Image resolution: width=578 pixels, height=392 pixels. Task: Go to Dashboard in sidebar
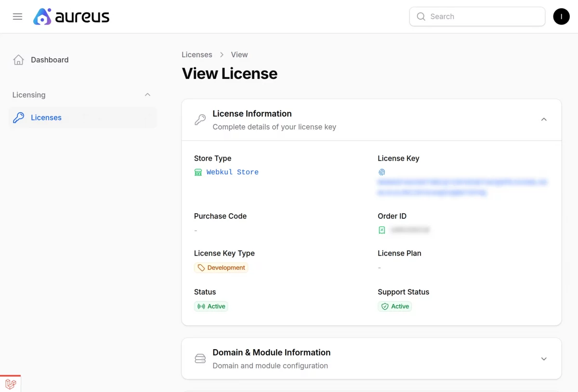(82, 60)
